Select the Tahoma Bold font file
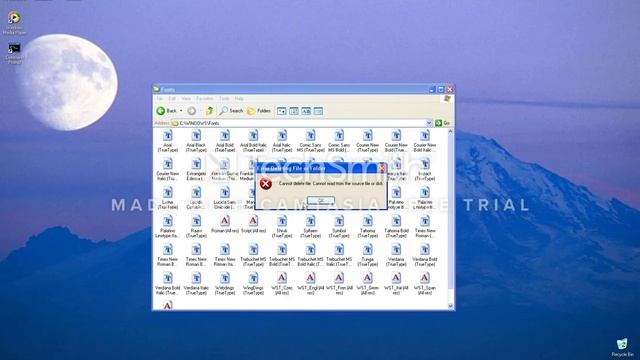The width and height of the screenshot is (640, 360). (396, 227)
